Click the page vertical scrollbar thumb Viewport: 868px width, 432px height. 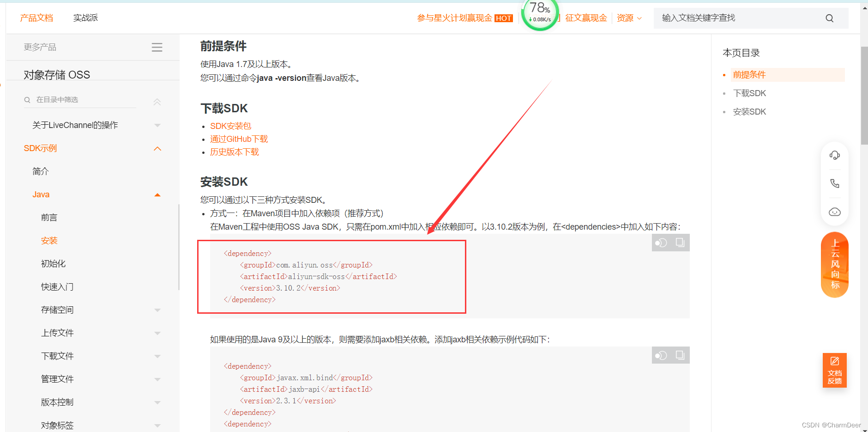pos(864,96)
